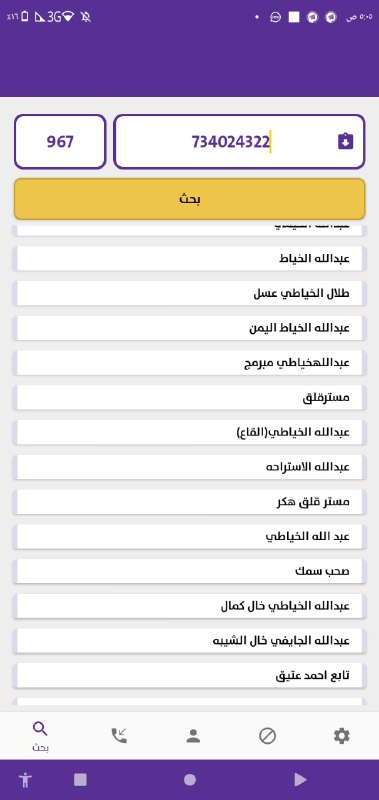379x800 pixels.
Task: Tap the accessibility figure icon in navigation bar
Action: tap(24, 780)
